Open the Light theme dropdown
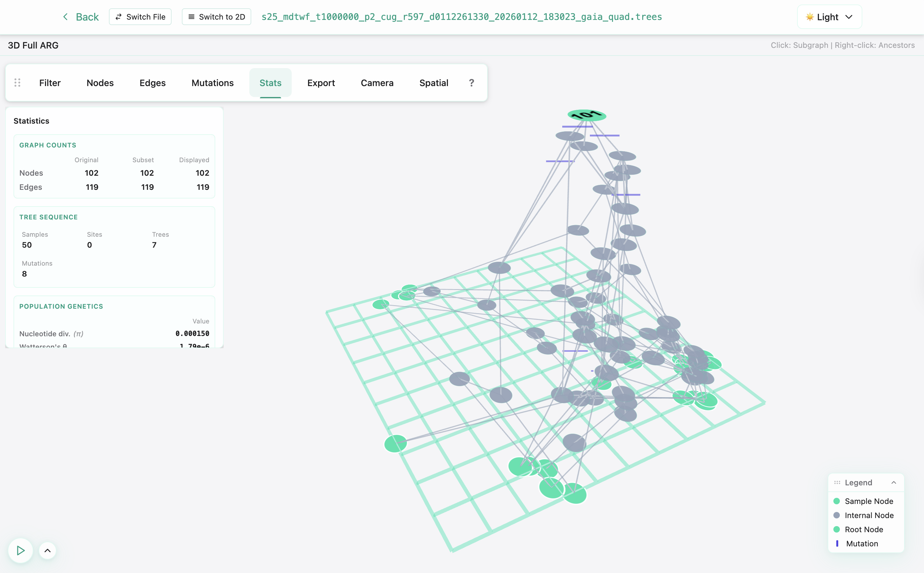924x573 pixels. coord(829,17)
